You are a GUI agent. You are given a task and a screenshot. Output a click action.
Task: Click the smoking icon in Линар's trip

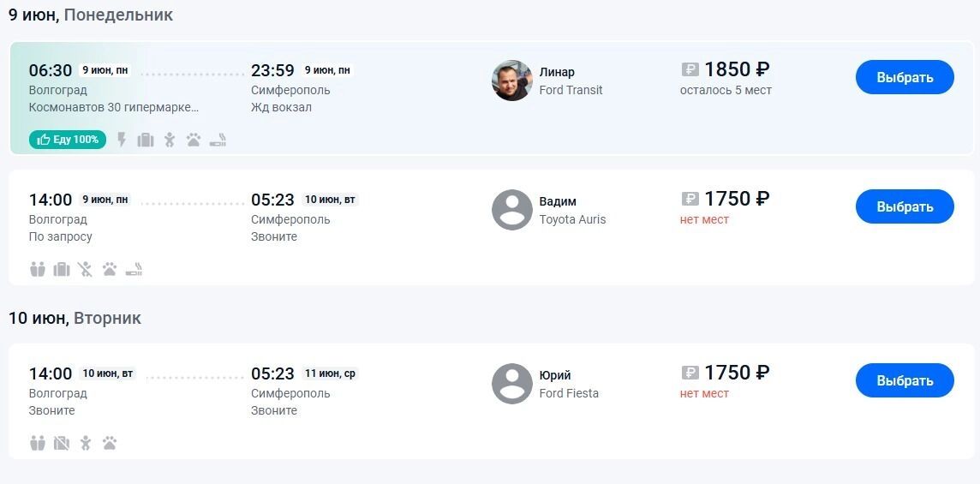pos(218,140)
